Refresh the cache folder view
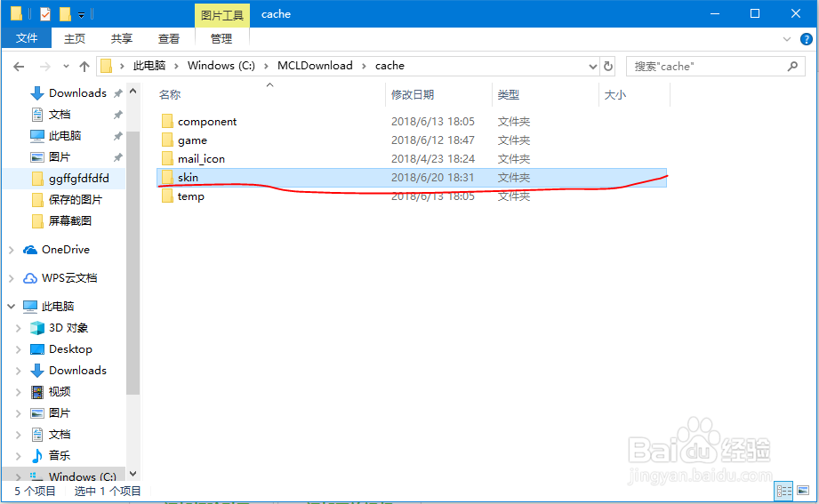 click(x=608, y=67)
